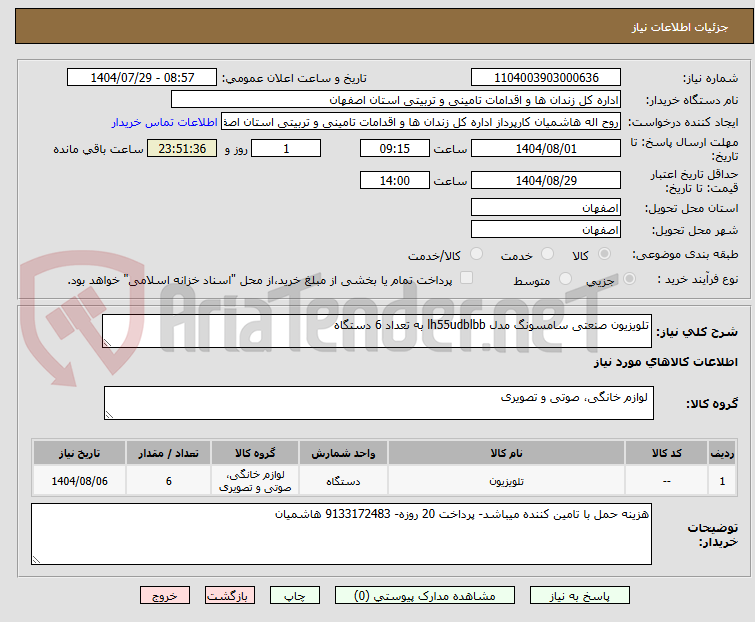Click the quantity cell showing 6
Image resolution: width=755 pixels, height=622 pixels.
[169, 481]
